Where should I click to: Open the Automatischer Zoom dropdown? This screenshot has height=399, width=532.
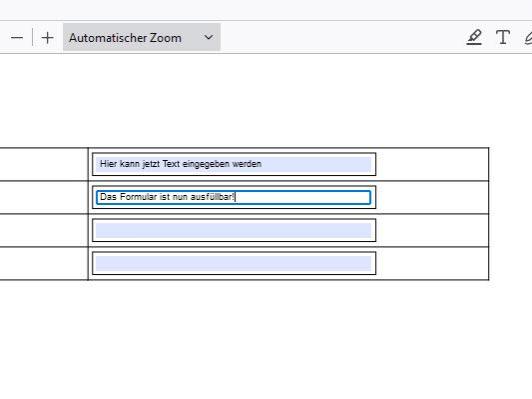[x=141, y=37]
